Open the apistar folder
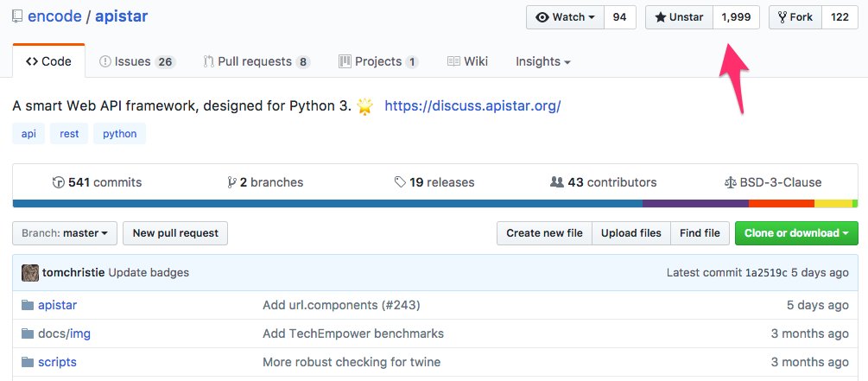This screenshot has height=381, width=868. [x=58, y=305]
